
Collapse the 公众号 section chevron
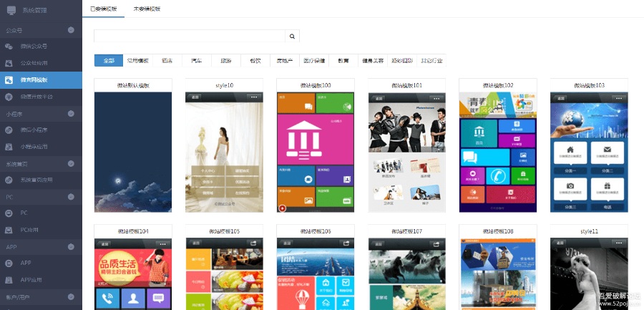71,30
